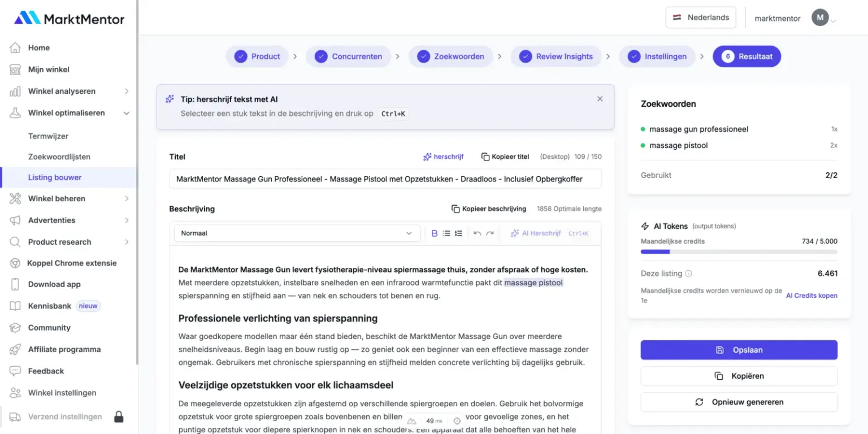The image size is (868, 434).
Task: Click the 'massage gun professioneel' keyword
Action: coord(698,129)
